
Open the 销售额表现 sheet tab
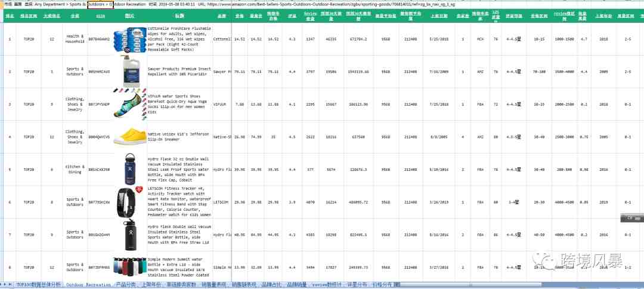[x=244, y=284]
